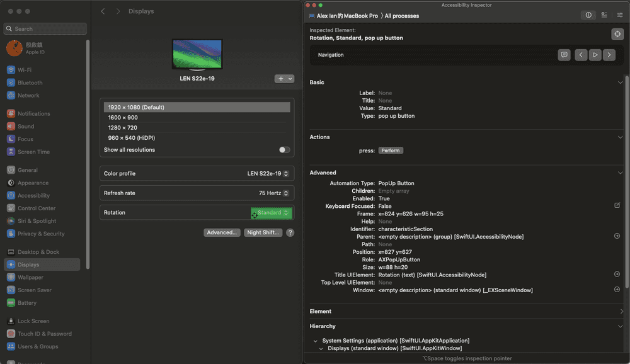Click the next element navigation arrow
The image size is (630, 364).
pyautogui.click(x=609, y=55)
